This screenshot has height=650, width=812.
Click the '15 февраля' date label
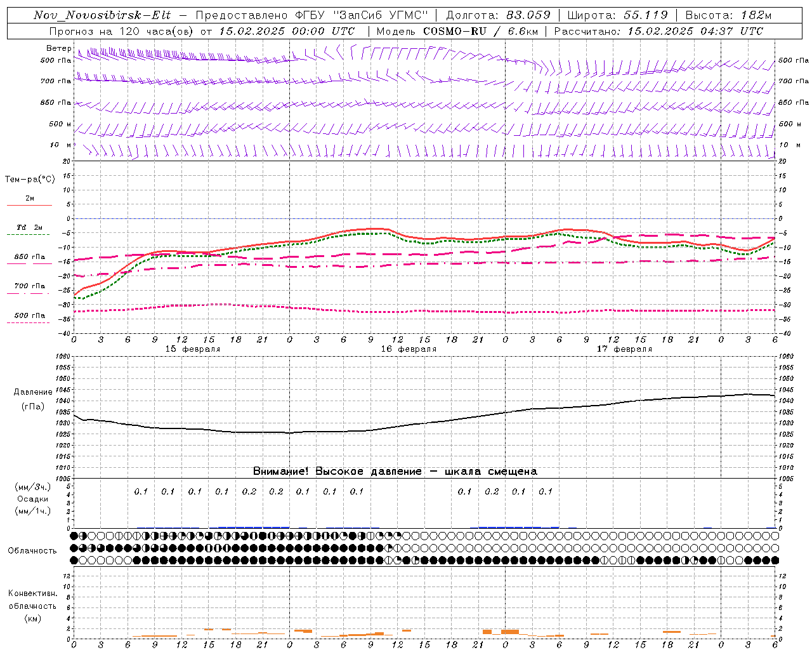coord(193,349)
